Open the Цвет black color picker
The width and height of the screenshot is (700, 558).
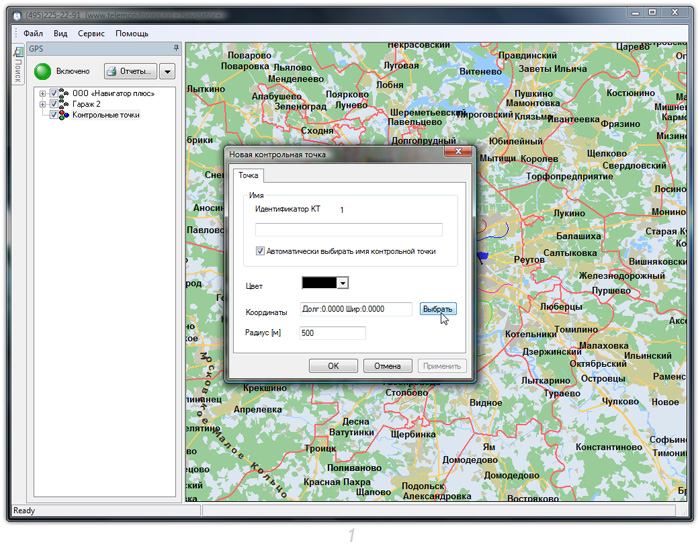325,284
